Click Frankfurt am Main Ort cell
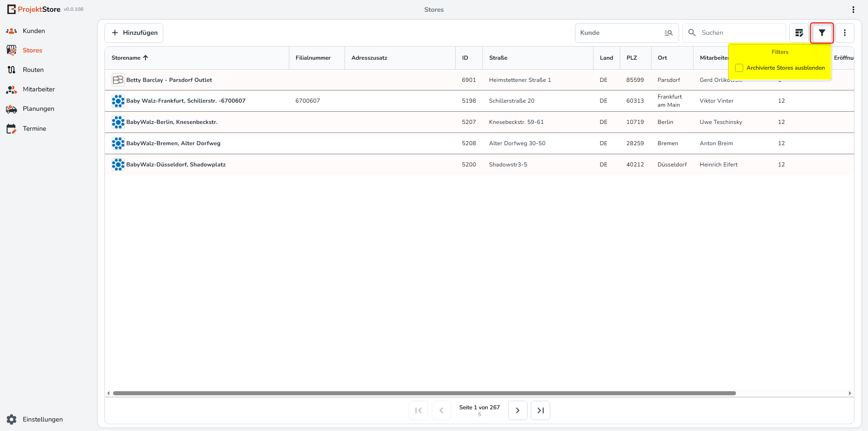 [x=670, y=101]
